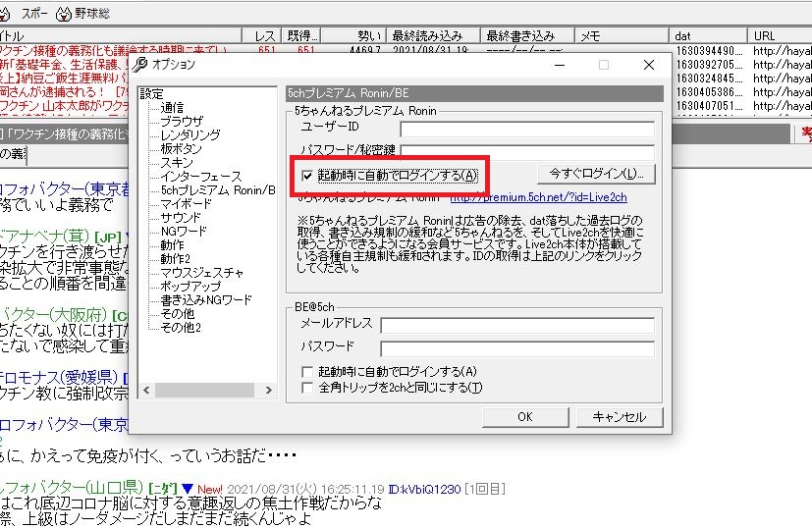Image resolution: width=812 pixels, height=529 pixels.
Task: Click dat value 1630392705 in thread list
Action: (709, 65)
